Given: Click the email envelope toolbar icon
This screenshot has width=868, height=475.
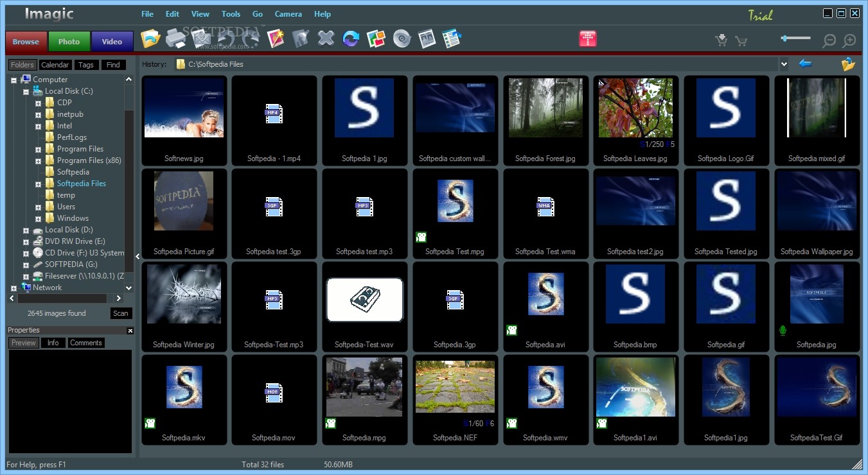Looking at the screenshot, I should click(202, 39).
